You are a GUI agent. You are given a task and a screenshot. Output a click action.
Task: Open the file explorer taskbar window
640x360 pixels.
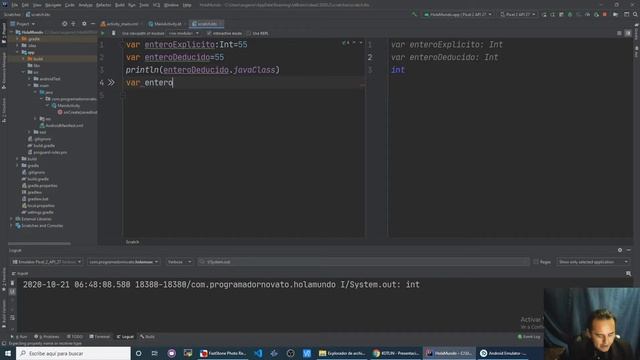tap(342, 353)
